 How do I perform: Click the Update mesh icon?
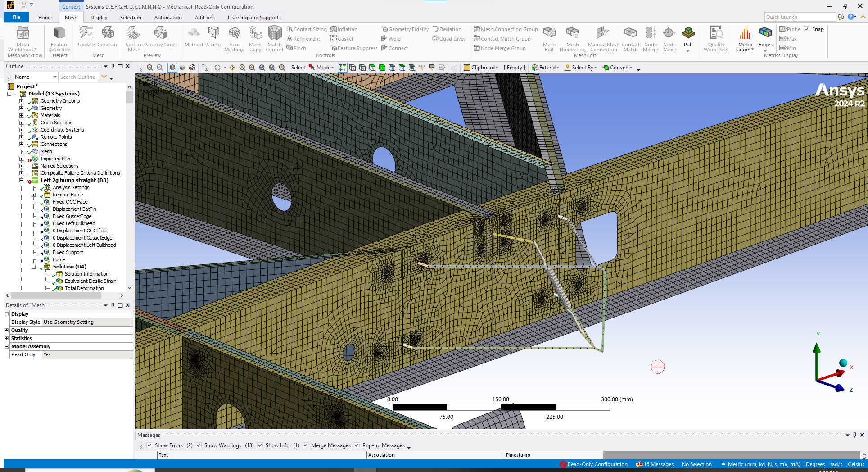[86, 36]
